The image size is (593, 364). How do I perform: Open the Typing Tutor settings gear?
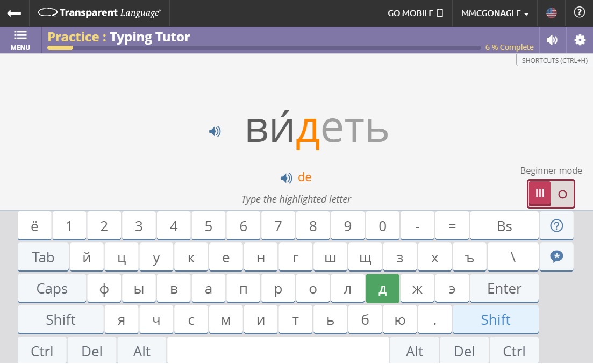[580, 40]
